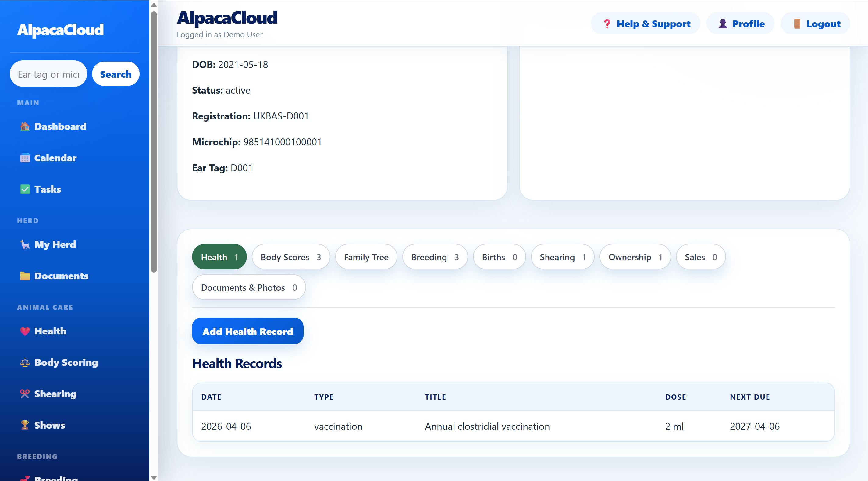Click the Body Scoring scales icon
Image resolution: width=868 pixels, height=481 pixels.
coord(25,362)
